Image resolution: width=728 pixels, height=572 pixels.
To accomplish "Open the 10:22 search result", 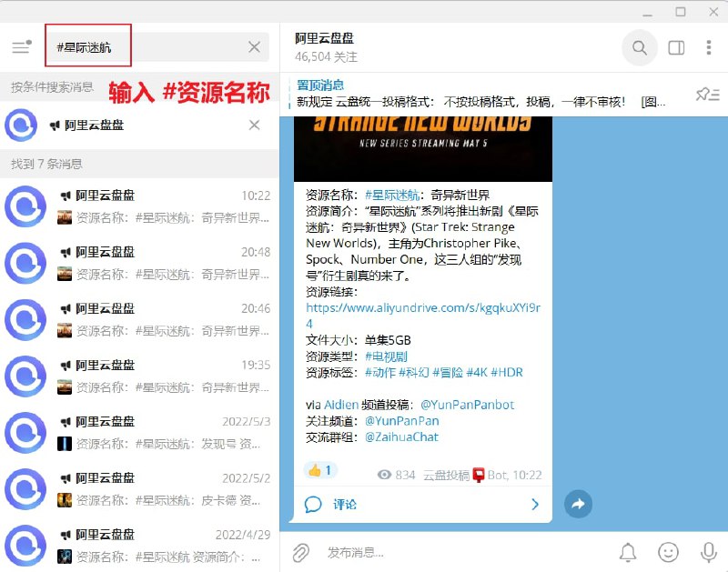I will point(139,206).
